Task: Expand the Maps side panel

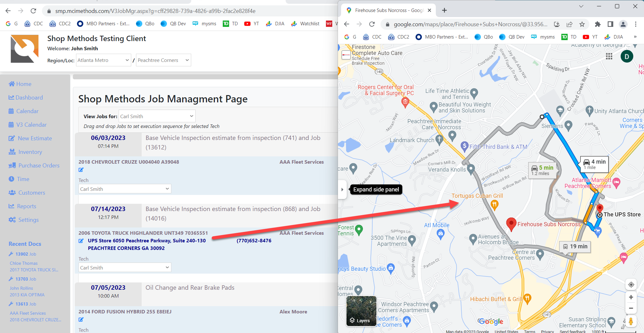Action: [342, 189]
